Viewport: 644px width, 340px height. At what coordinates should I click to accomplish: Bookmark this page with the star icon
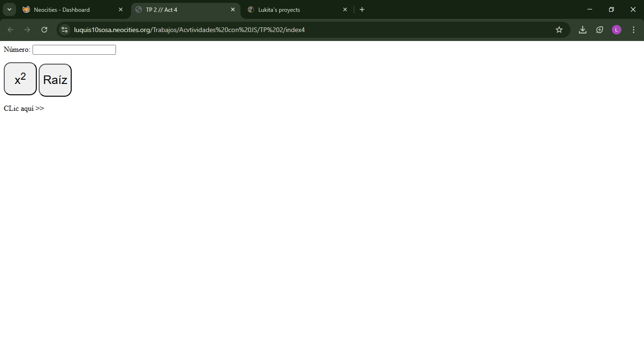(559, 30)
